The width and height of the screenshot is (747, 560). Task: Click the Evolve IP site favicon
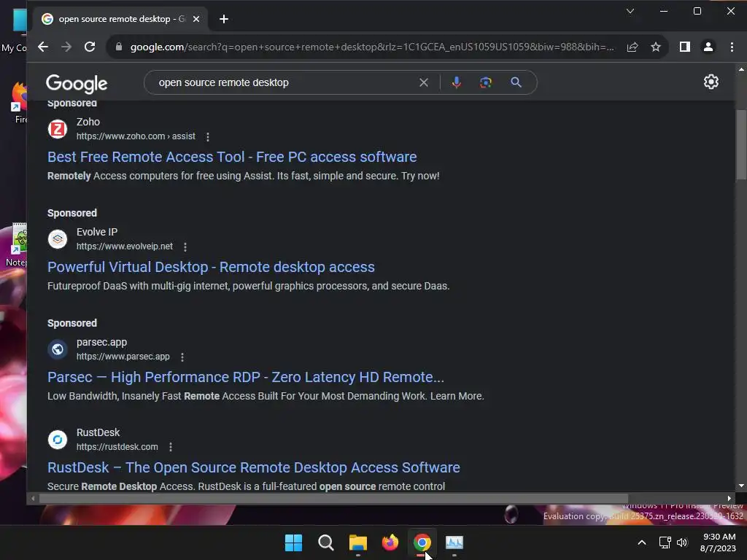(x=58, y=239)
